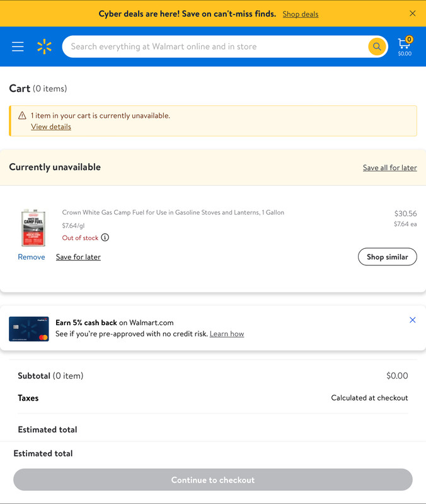426x504 pixels.
Task: Click the yellow search magnifier icon
Action: [377, 47]
